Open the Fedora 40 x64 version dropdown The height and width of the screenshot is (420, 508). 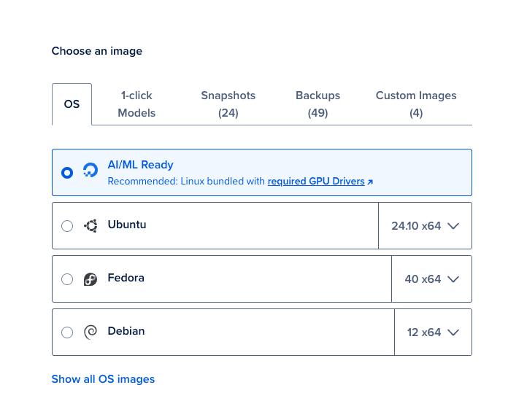coord(431,279)
